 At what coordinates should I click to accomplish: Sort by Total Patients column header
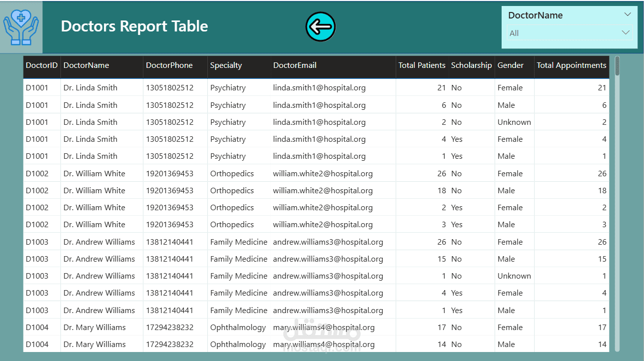coord(422,65)
